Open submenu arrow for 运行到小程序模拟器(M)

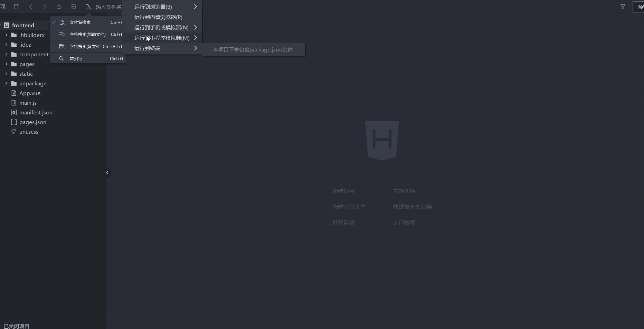195,38
